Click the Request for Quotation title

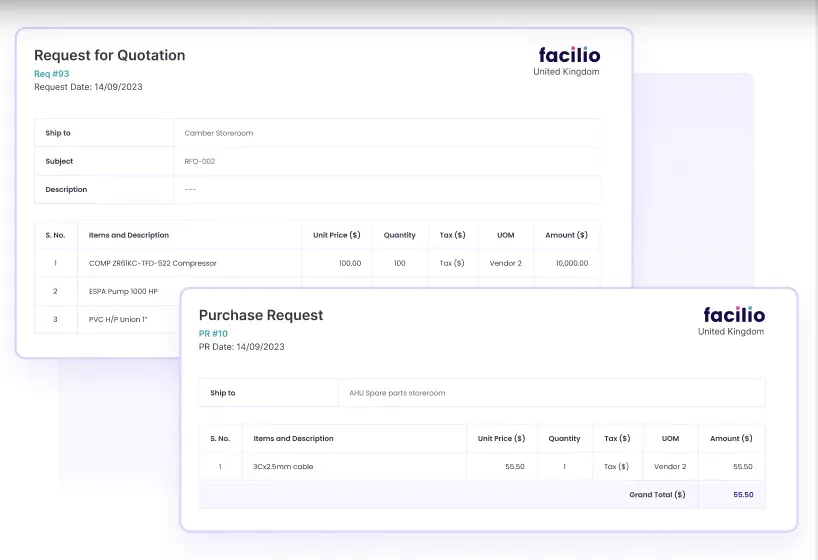point(109,56)
